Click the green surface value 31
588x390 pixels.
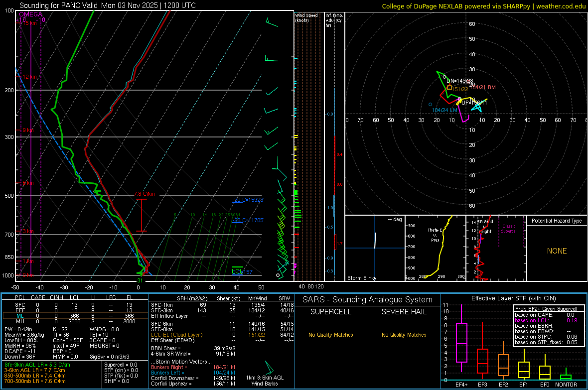[140, 280]
